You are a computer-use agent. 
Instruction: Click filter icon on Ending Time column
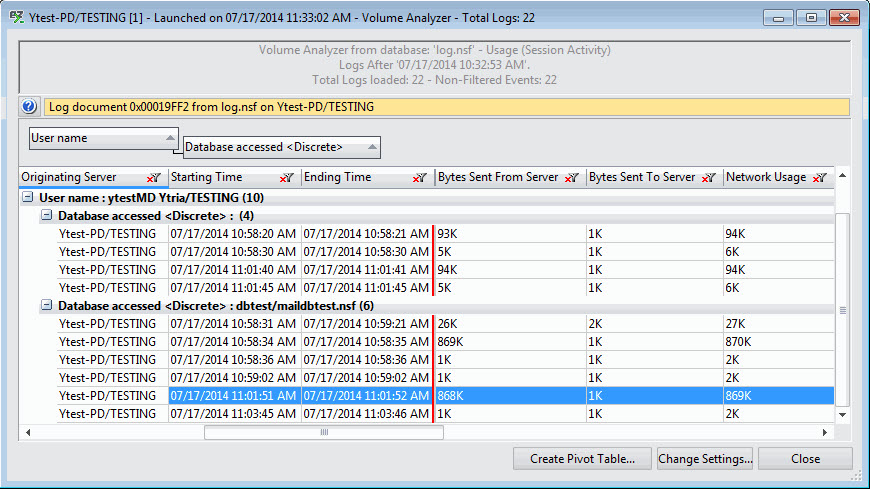click(420, 178)
